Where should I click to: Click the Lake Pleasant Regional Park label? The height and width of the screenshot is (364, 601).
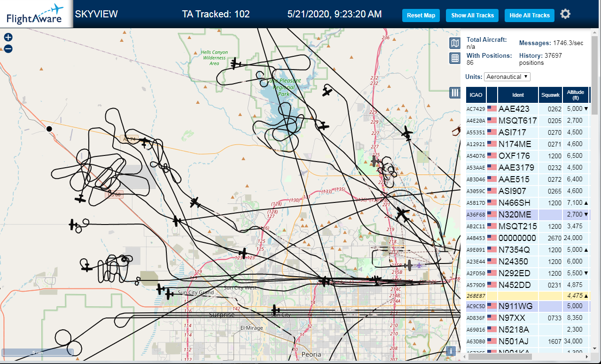click(x=284, y=87)
